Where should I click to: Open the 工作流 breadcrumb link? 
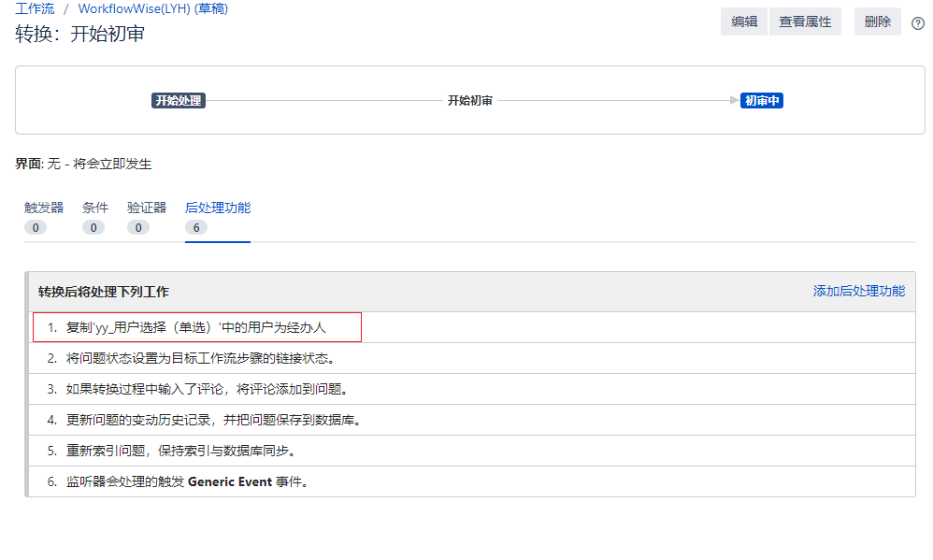tap(35, 8)
